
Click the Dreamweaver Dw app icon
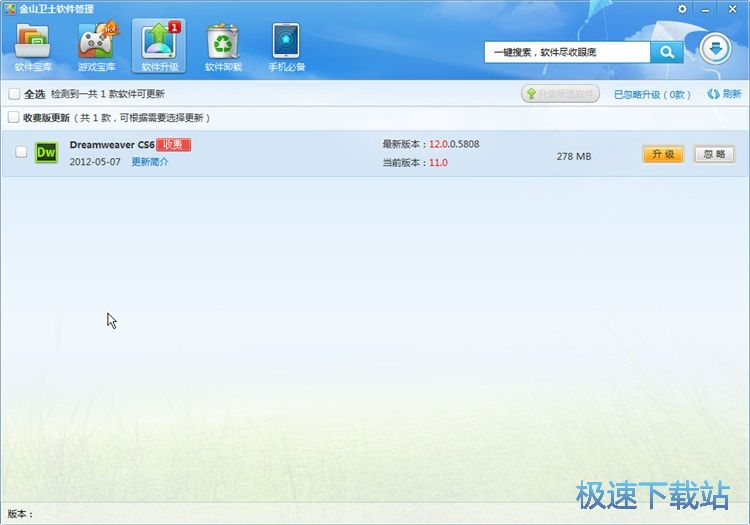click(46, 153)
